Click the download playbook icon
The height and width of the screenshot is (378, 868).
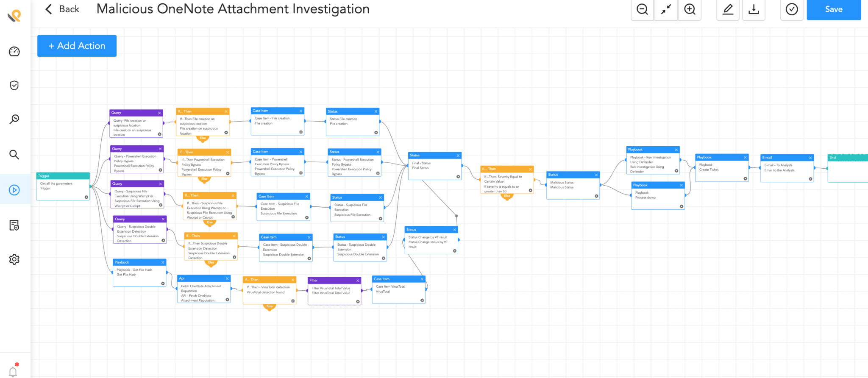pyautogui.click(x=754, y=9)
